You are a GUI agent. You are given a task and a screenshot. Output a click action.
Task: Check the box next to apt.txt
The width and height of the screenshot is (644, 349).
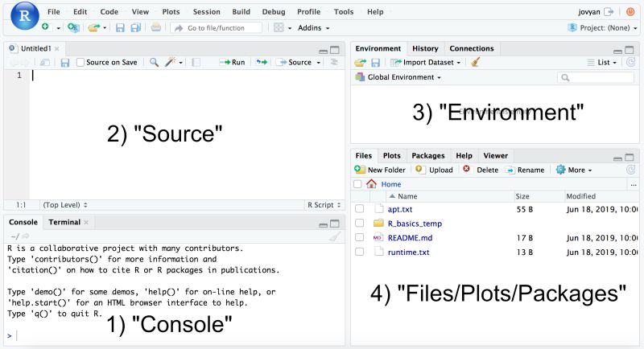pos(359,209)
